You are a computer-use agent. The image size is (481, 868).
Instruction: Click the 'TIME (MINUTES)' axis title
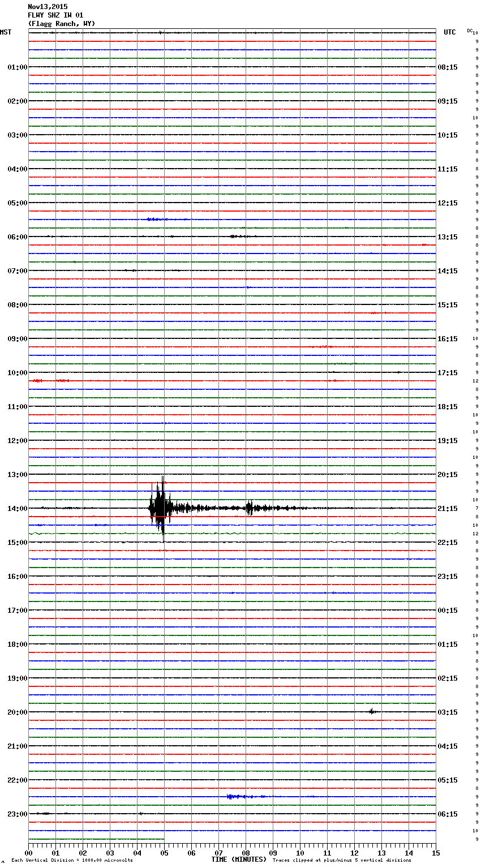[x=239, y=860]
